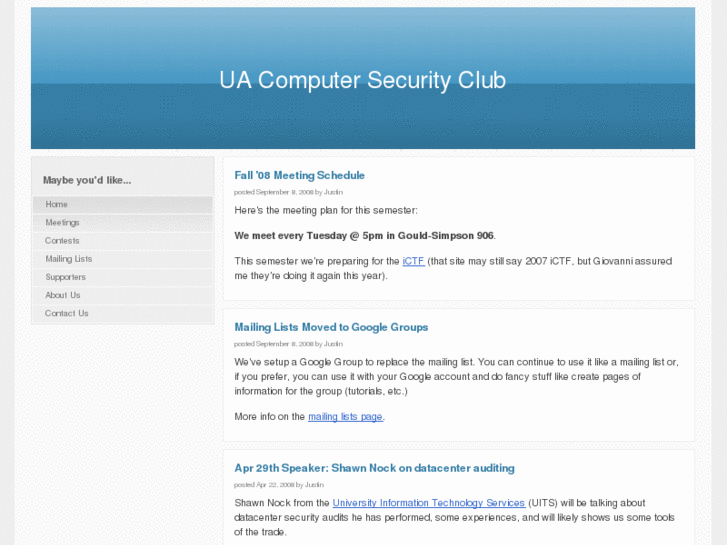Open the Home sidebar menu item
The height and width of the screenshot is (545, 727).
57,204
